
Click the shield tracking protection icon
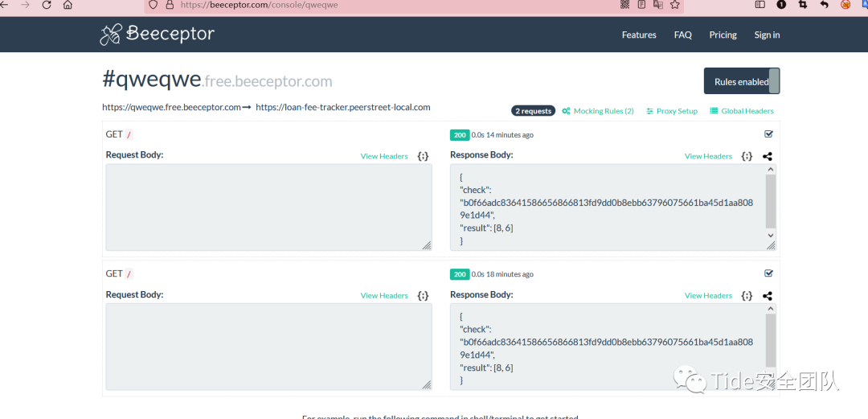tap(154, 5)
